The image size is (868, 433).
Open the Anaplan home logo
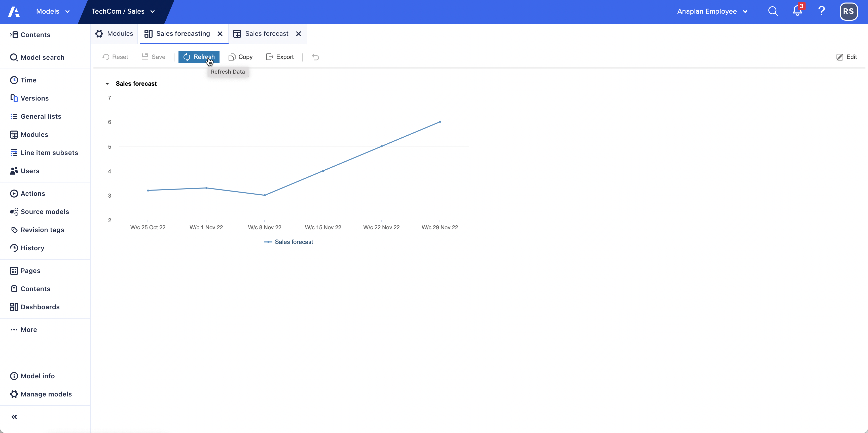coord(14,11)
